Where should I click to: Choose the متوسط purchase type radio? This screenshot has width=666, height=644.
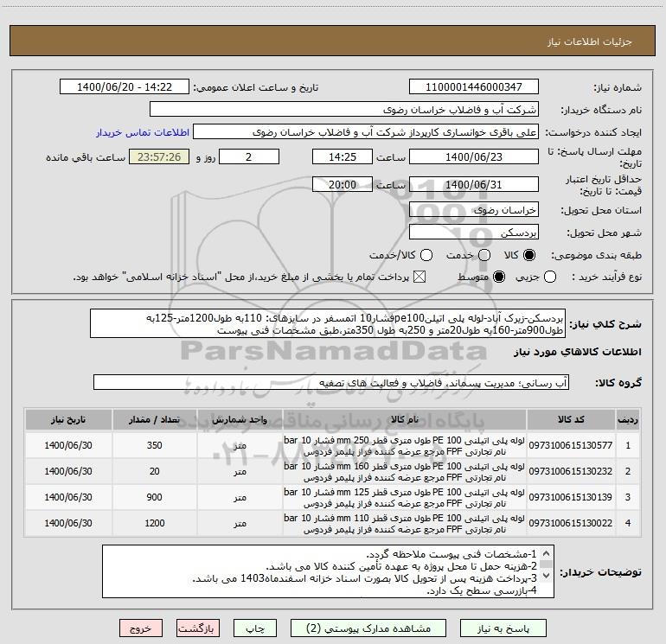499,277
